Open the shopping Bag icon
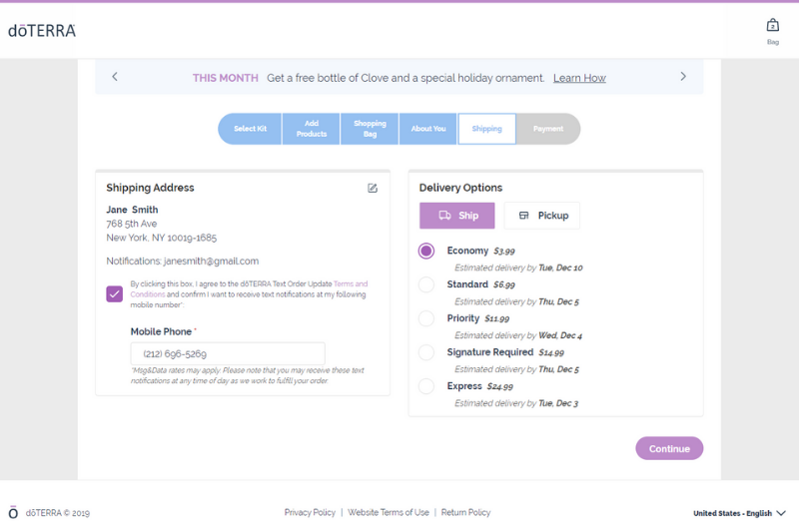The image size is (799, 532). tap(772, 31)
